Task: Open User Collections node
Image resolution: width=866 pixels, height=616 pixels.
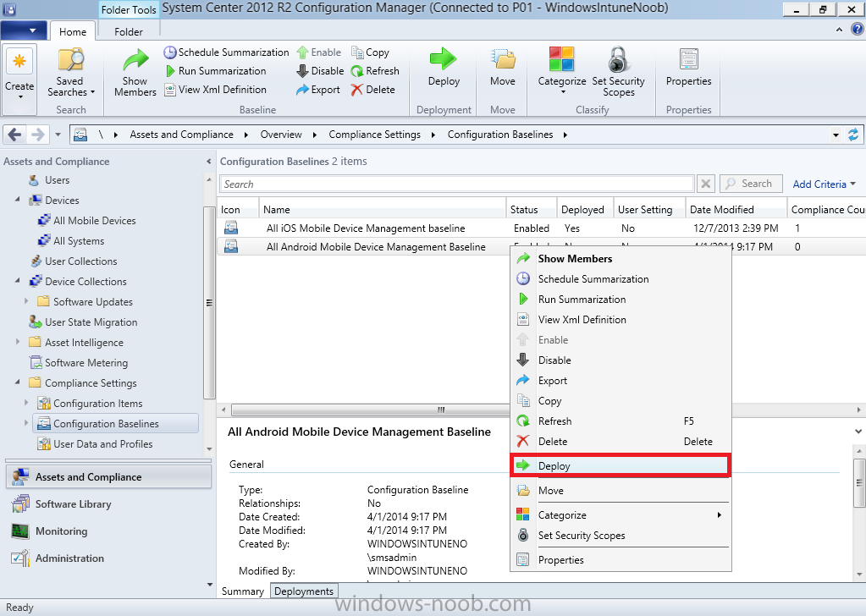Action: 74,261
